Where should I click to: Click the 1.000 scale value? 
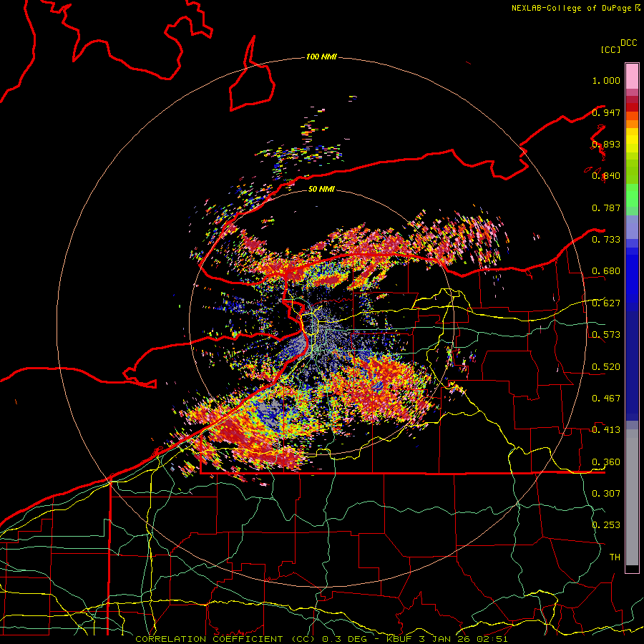[x=606, y=80]
